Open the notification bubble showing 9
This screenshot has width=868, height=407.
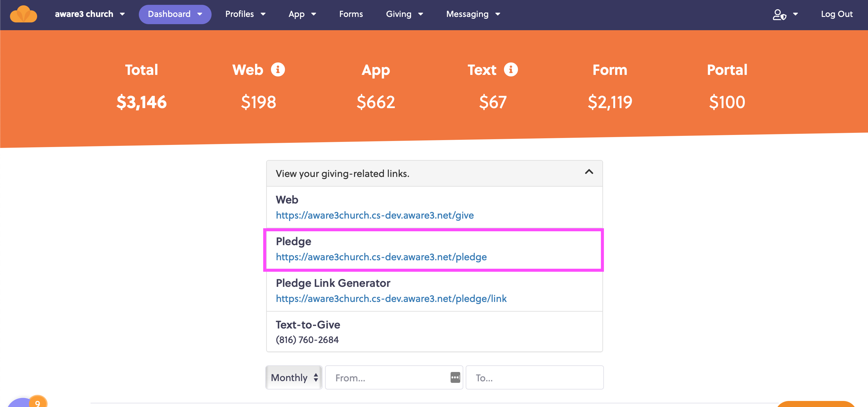(37, 402)
